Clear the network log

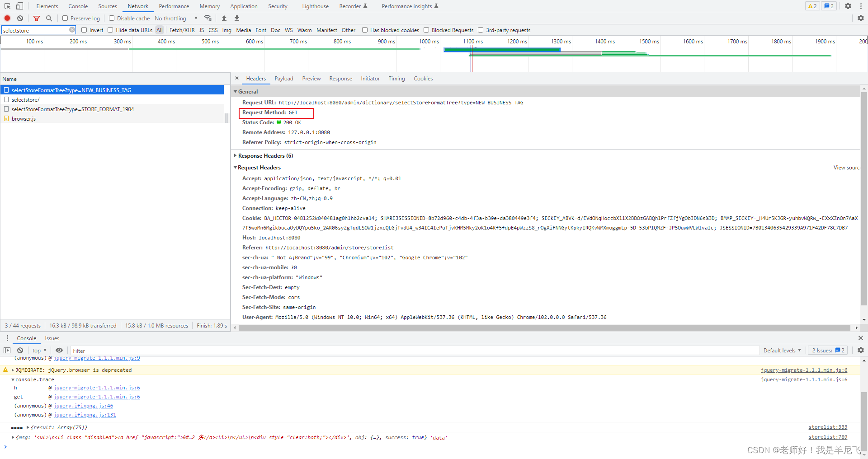point(20,18)
